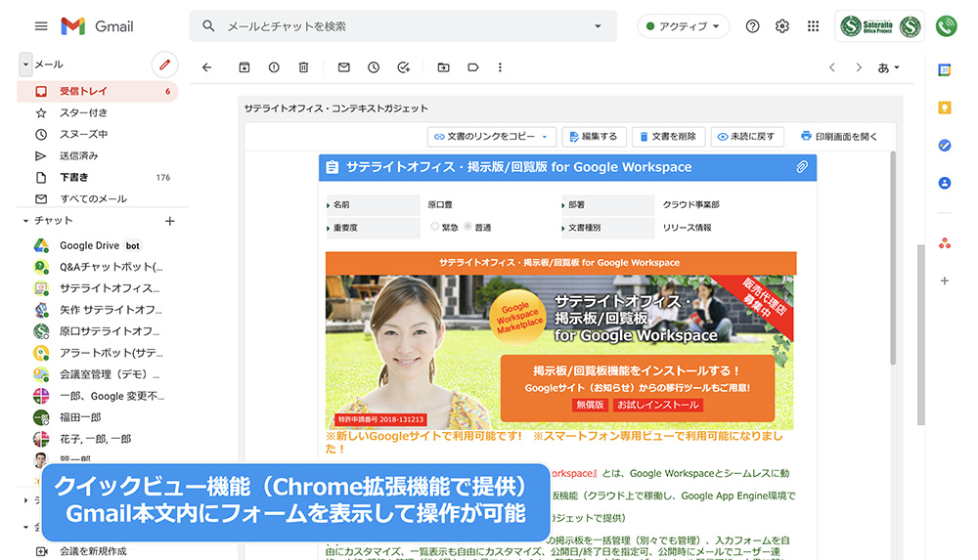Archive the message icon
This screenshot has width=978, height=560.
click(x=244, y=67)
